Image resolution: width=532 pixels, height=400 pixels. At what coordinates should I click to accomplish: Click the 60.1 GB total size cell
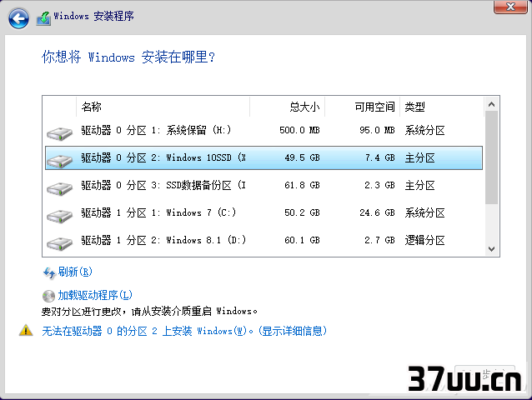[303, 240]
